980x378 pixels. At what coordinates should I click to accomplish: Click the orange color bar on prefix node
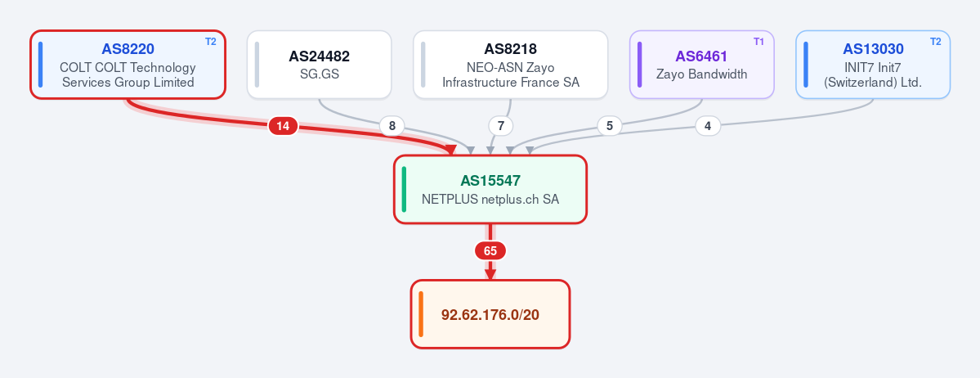tap(421, 314)
